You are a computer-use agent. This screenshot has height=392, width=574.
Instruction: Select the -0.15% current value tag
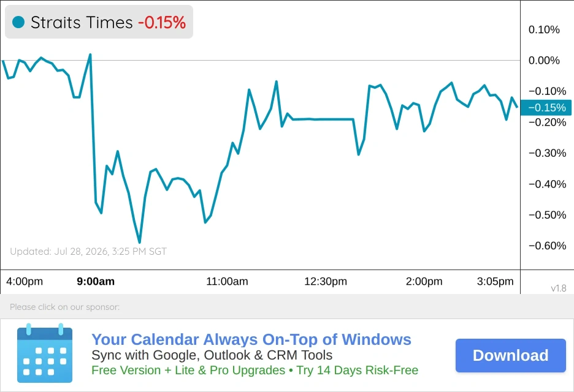point(546,108)
